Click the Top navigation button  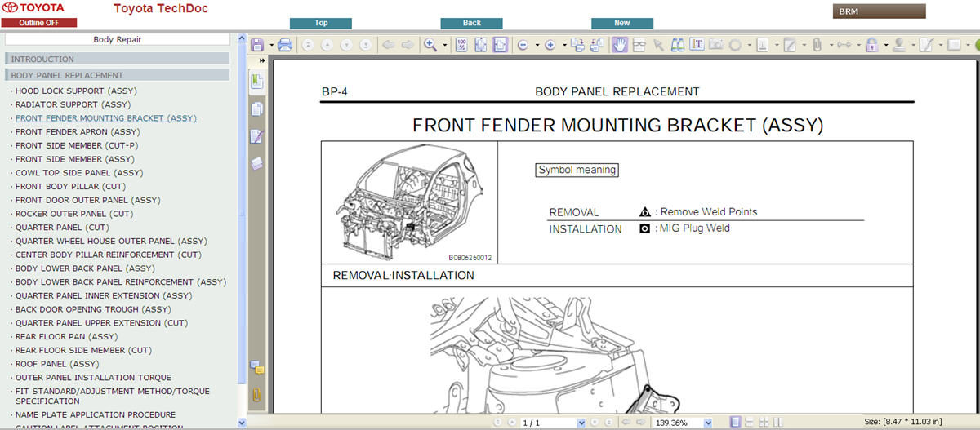321,23
